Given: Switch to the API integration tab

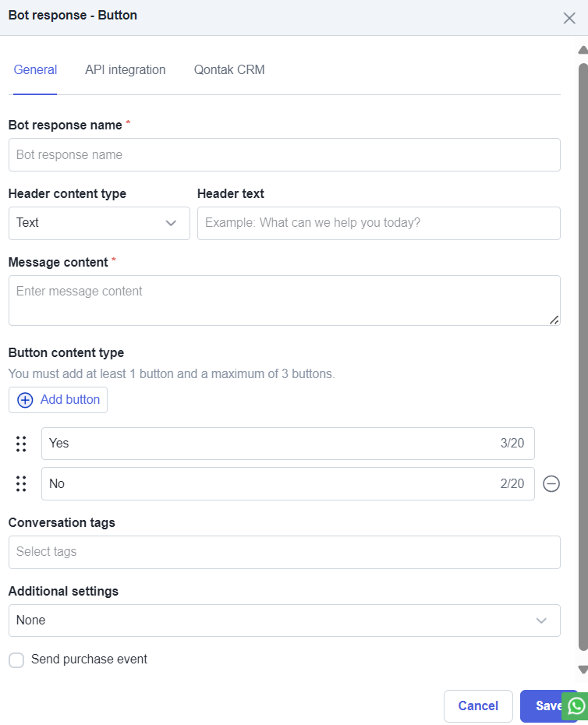Looking at the screenshot, I should 125,70.
